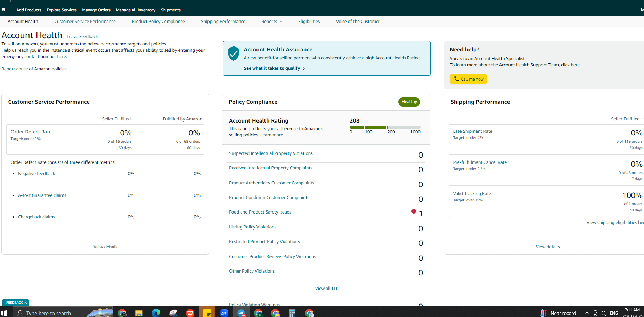
Task: Open the Eligibilities tab
Action: coord(309,22)
